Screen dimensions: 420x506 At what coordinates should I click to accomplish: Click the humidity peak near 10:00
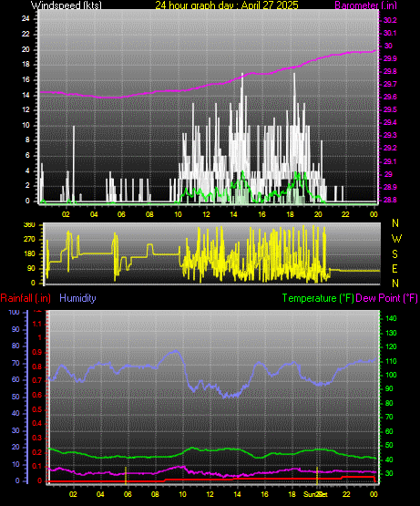coord(176,351)
